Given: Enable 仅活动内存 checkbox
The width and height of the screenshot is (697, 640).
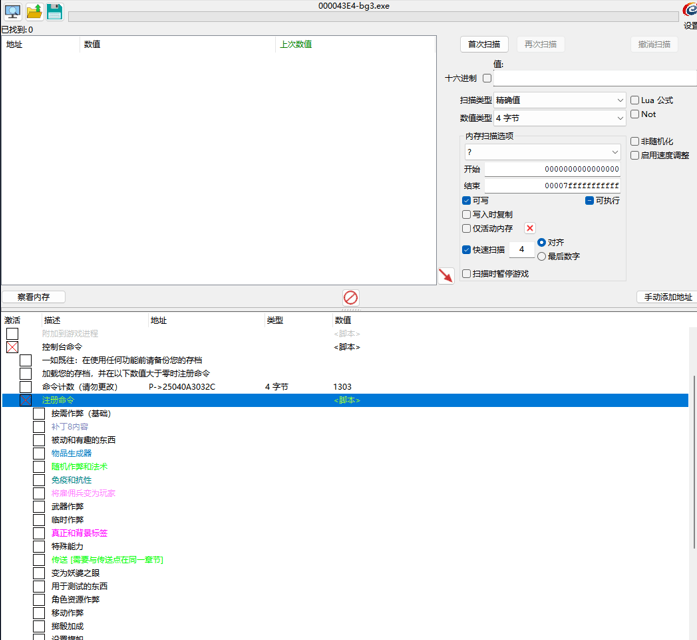Looking at the screenshot, I should pyautogui.click(x=466, y=228).
